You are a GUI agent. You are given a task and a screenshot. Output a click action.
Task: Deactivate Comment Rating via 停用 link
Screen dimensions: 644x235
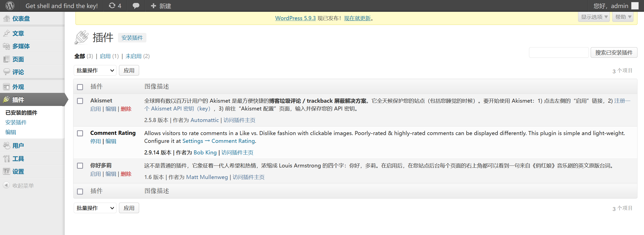point(96,141)
